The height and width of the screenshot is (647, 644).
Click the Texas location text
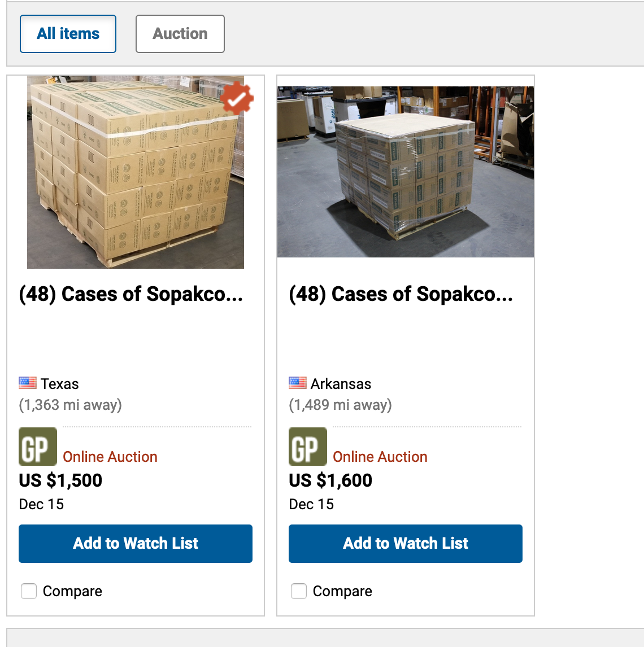click(60, 384)
